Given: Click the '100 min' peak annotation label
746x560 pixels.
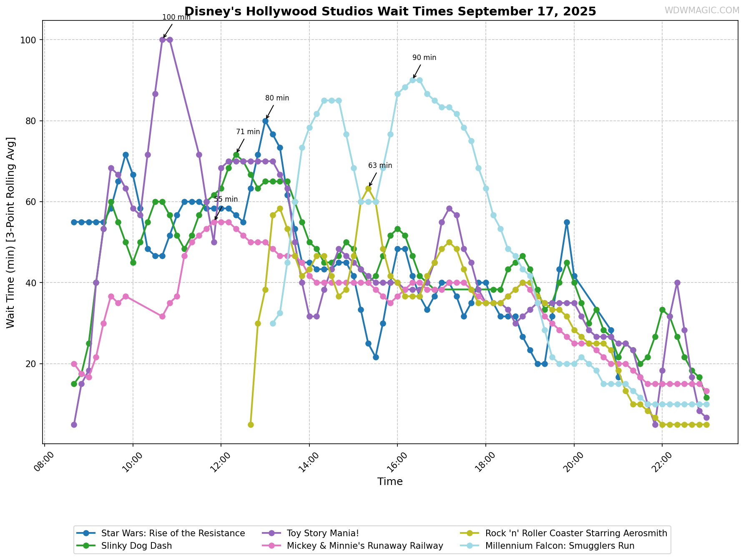Looking at the screenshot, I should 176,17.
